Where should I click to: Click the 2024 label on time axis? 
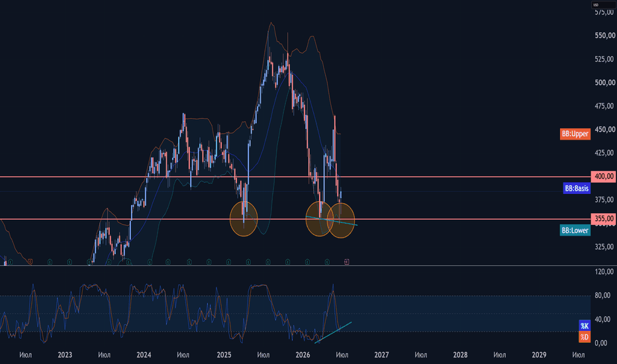(x=144, y=355)
